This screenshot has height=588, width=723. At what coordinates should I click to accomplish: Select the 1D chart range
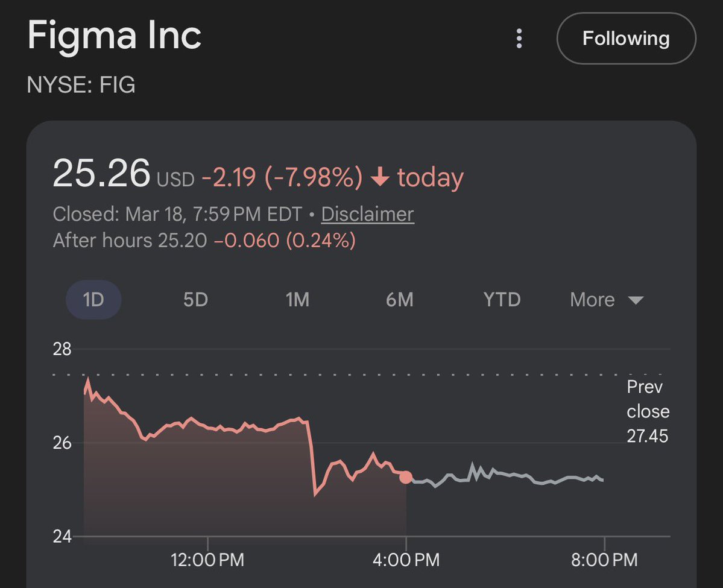[x=93, y=300]
